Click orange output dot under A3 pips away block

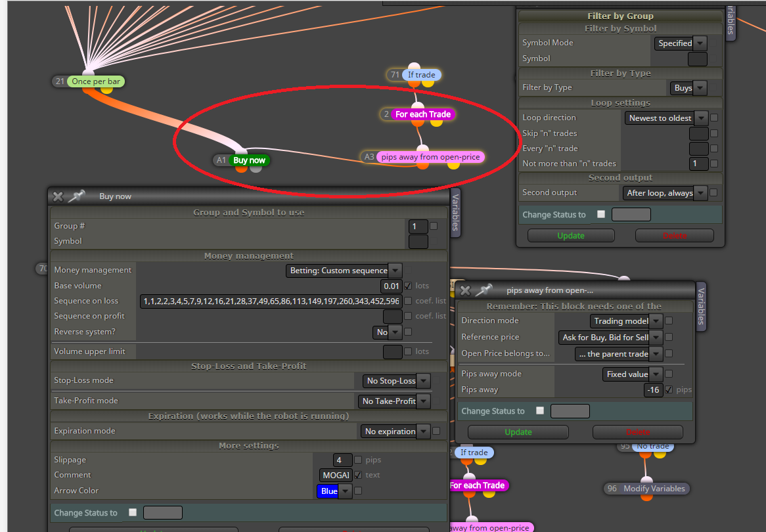tap(423, 165)
